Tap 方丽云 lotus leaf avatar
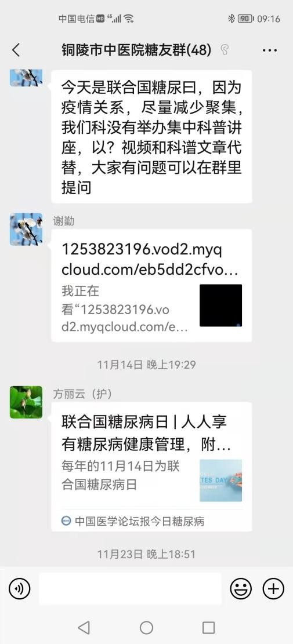Screen dimensions: 293x644 pos(26,402)
